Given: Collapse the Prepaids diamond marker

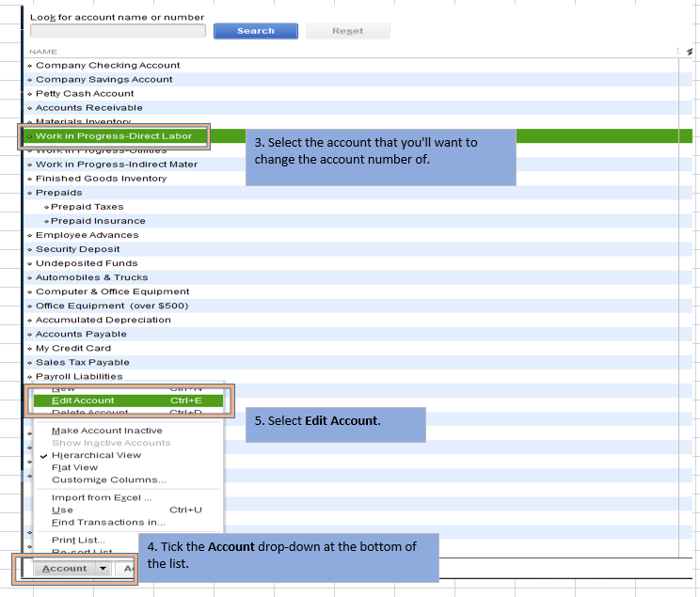Looking at the screenshot, I should point(29,193).
